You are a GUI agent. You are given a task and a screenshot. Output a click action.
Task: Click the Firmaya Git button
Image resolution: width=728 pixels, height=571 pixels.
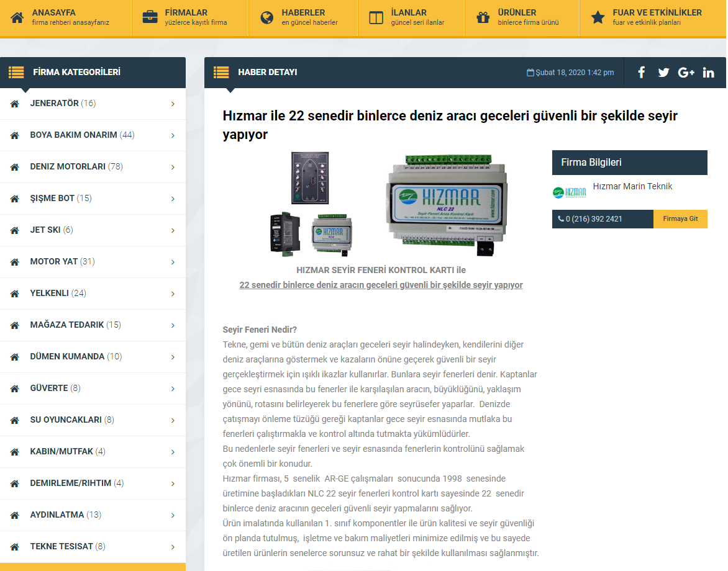tap(680, 219)
